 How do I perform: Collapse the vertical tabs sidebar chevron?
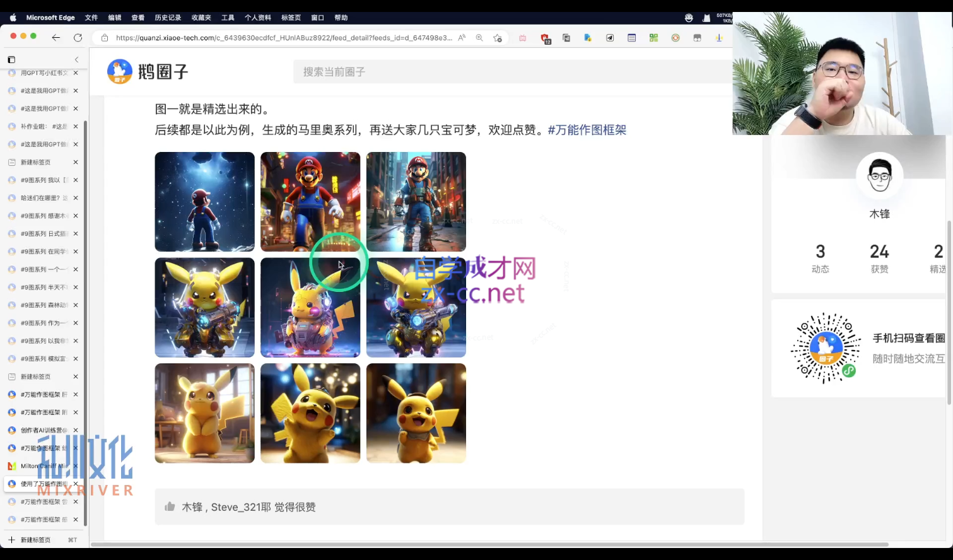click(x=76, y=59)
